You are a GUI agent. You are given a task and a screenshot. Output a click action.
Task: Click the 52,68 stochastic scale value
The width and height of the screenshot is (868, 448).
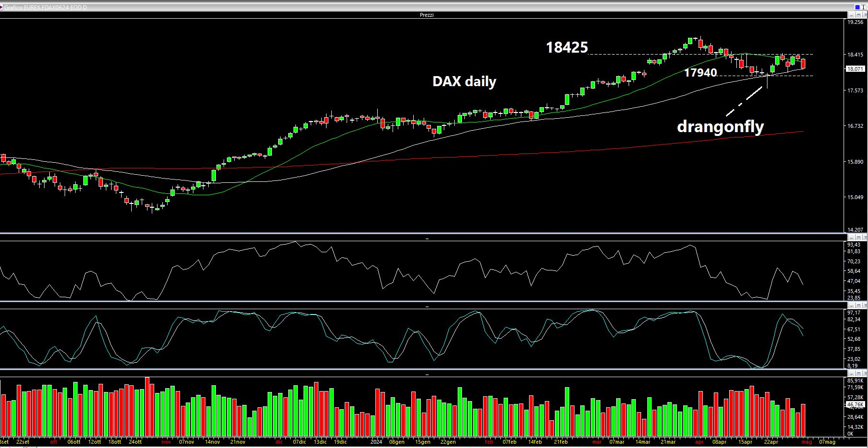[854, 339]
